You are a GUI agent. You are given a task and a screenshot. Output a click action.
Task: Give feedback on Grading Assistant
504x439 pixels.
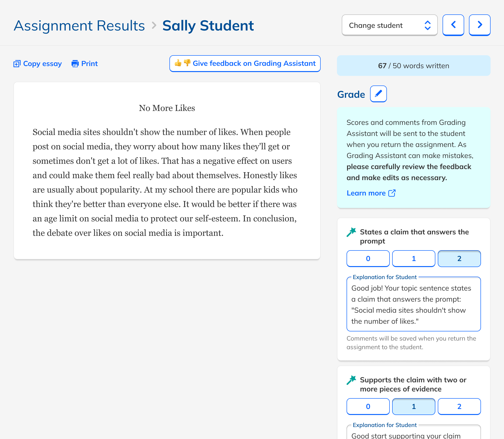pos(245,63)
